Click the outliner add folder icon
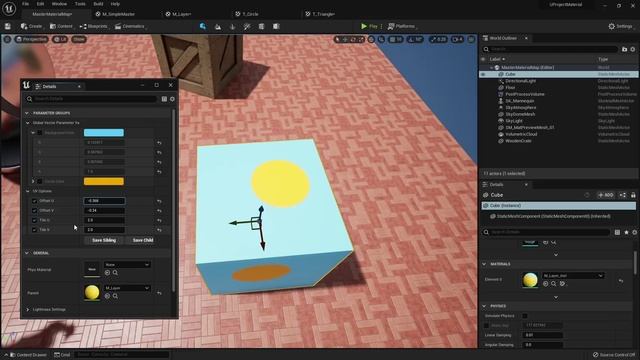The height and width of the screenshot is (360, 640). pyautogui.click(x=624, y=49)
